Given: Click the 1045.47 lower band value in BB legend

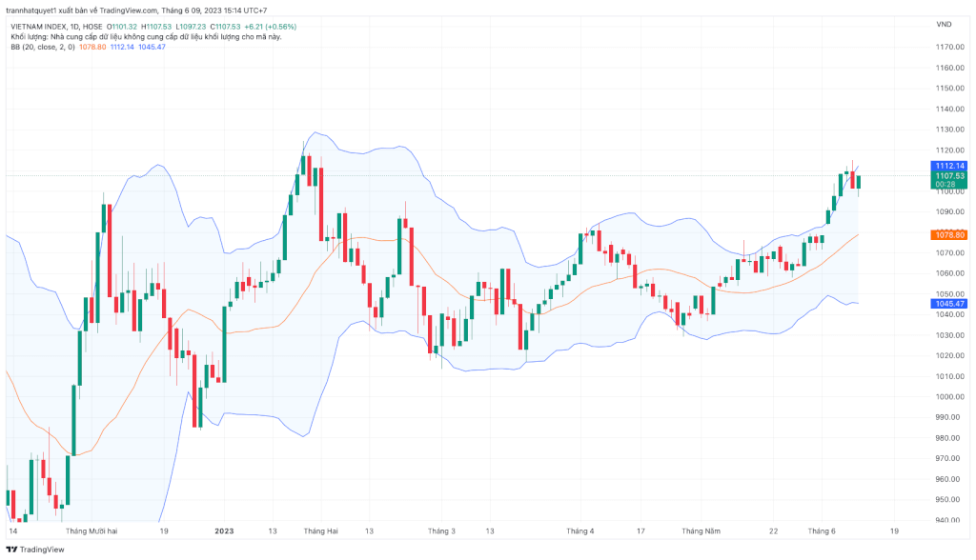Looking at the screenshot, I should click(152, 47).
